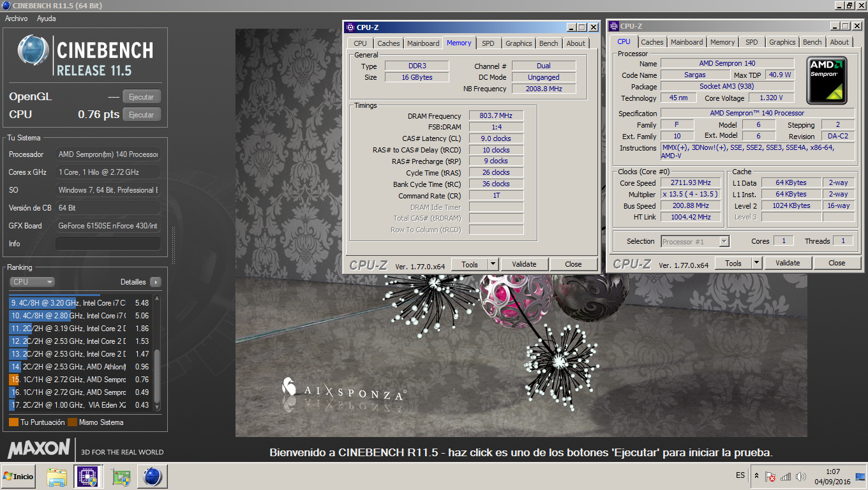
Task: Click the Cinebench R11.5 title bar icon
Action: coord(6,6)
